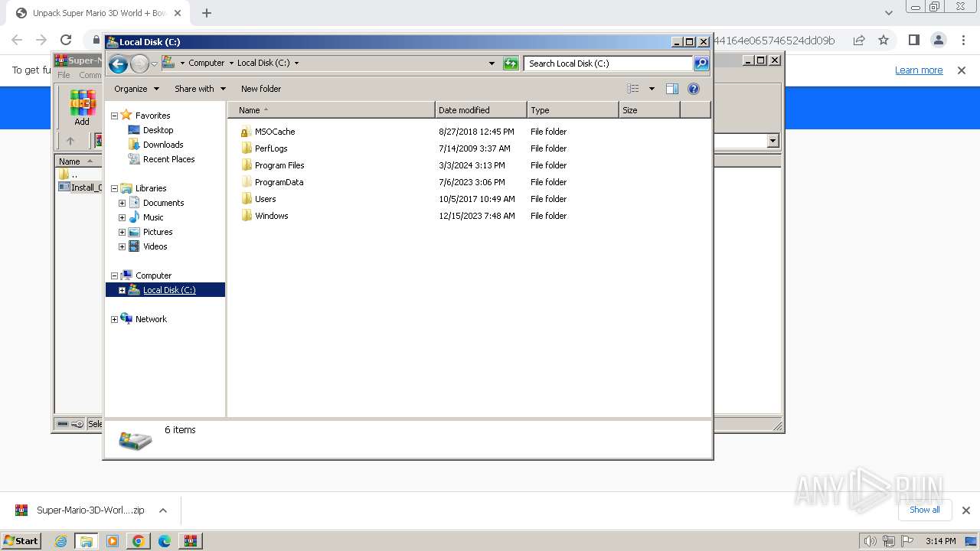
Task: Expand the arrow after Local Disk (C:) breadcrumb
Action: tap(297, 64)
